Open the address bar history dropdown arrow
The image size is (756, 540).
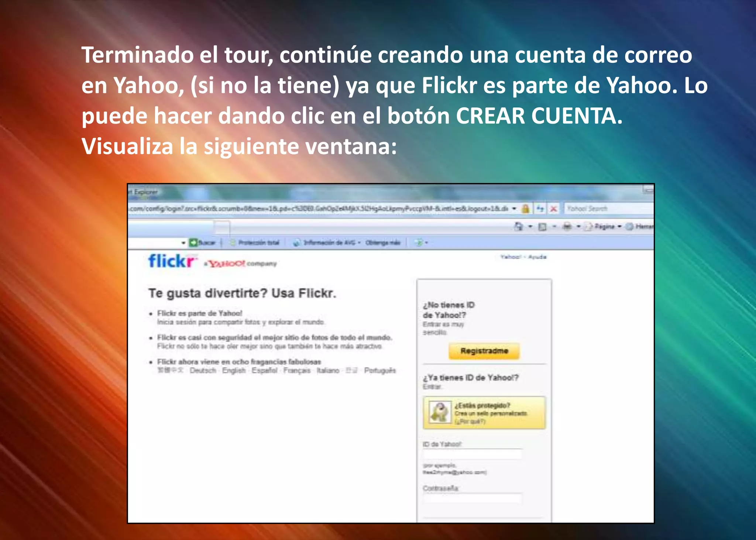(x=514, y=209)
